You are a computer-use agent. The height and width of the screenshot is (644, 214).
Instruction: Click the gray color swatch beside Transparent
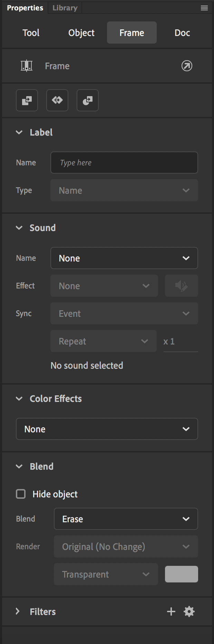click(x=182, y=574)
